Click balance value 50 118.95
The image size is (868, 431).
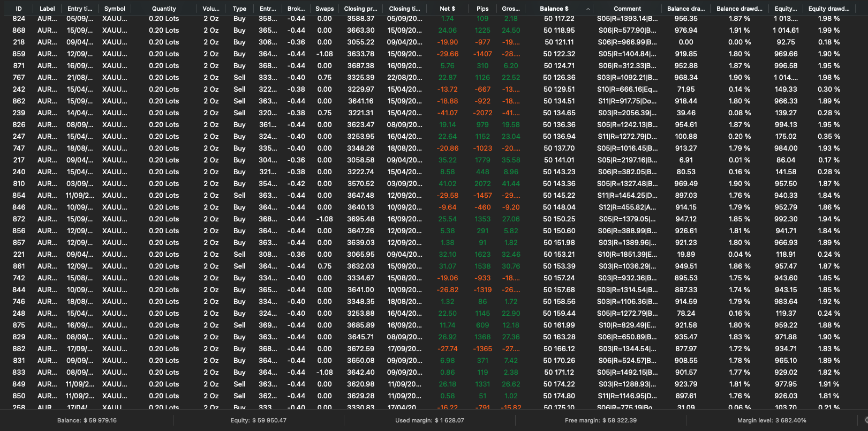coord(560,31)
